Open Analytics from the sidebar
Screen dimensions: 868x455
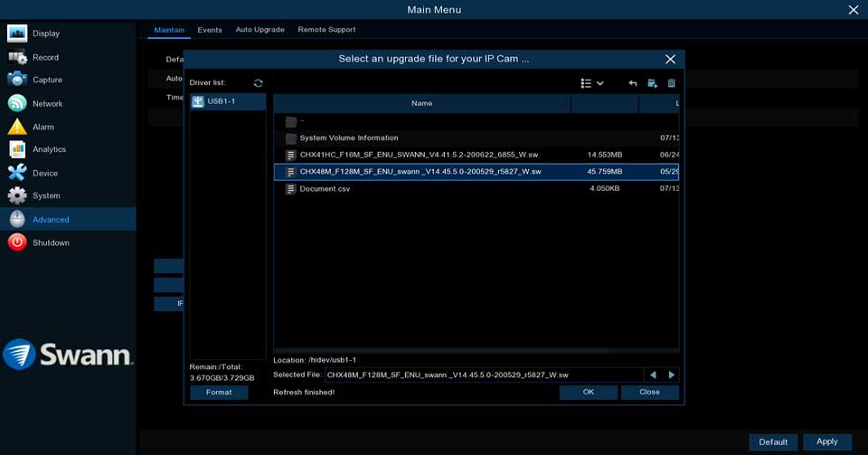pyautogui.click(x=49, y=149)
